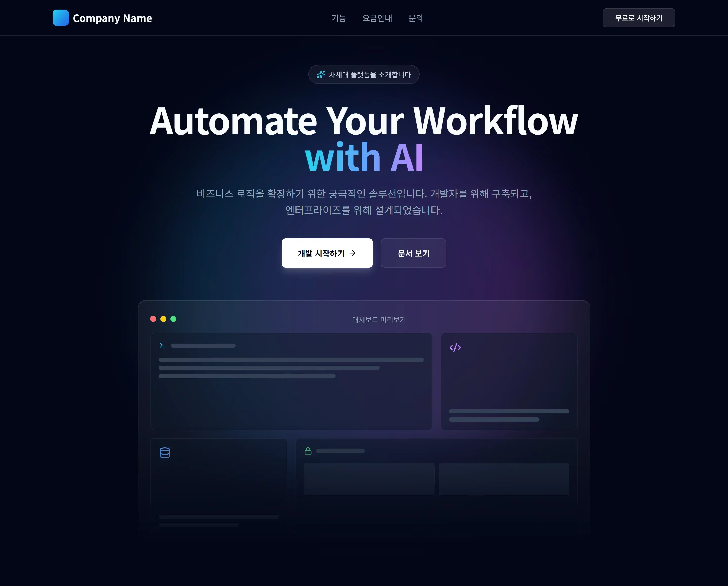This screenshot has width=728, height=586.
Task: Click the red window dot
Action: coord(153,319)
